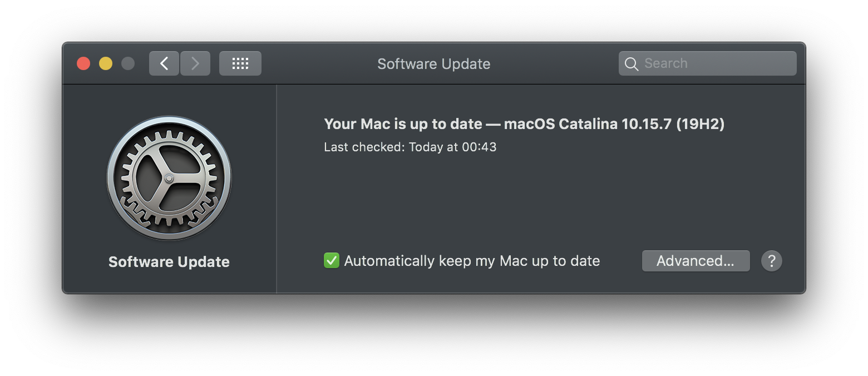
Task: Open the Advanced… options button
Action: click(696, 261)
